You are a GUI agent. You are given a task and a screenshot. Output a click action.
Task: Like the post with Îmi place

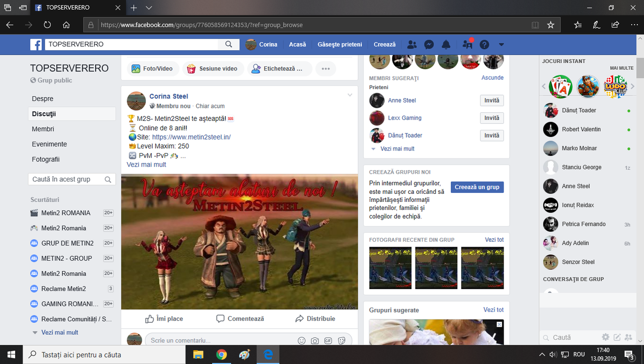click(x=164, y=319)
